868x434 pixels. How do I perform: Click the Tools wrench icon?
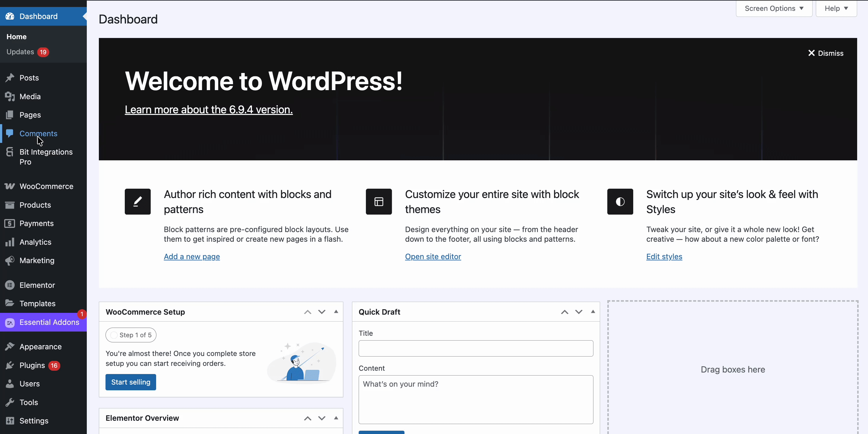[x=10, y=402]
